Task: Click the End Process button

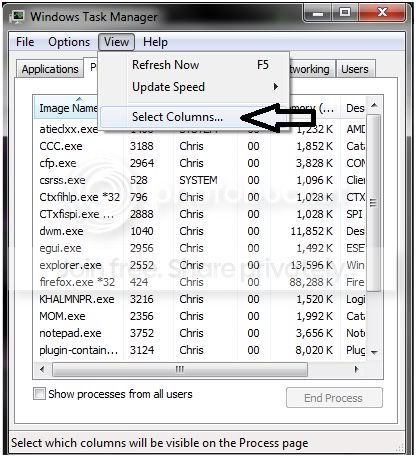Action: pyautogui.click(x=334, y=398)
